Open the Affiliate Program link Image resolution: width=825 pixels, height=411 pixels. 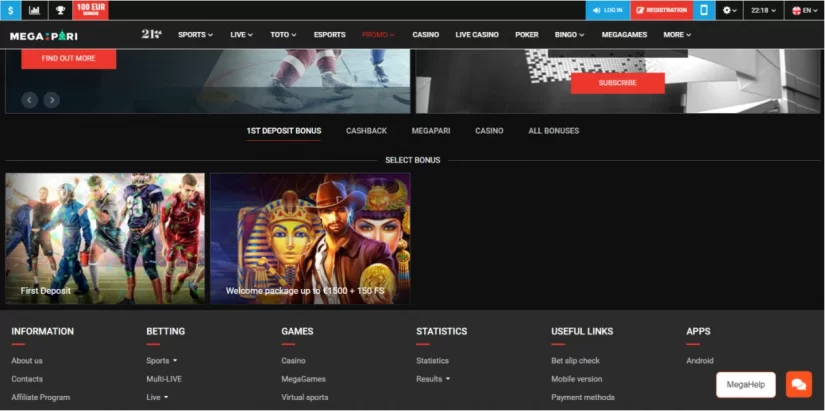pyautogui.click(x=41, y=397)
